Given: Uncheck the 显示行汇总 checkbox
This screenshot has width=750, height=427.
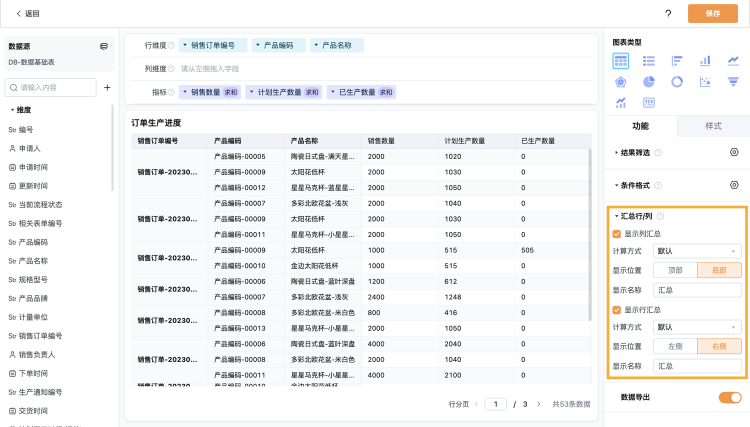Looking at the screenshot, I should (x=617, y=310).
